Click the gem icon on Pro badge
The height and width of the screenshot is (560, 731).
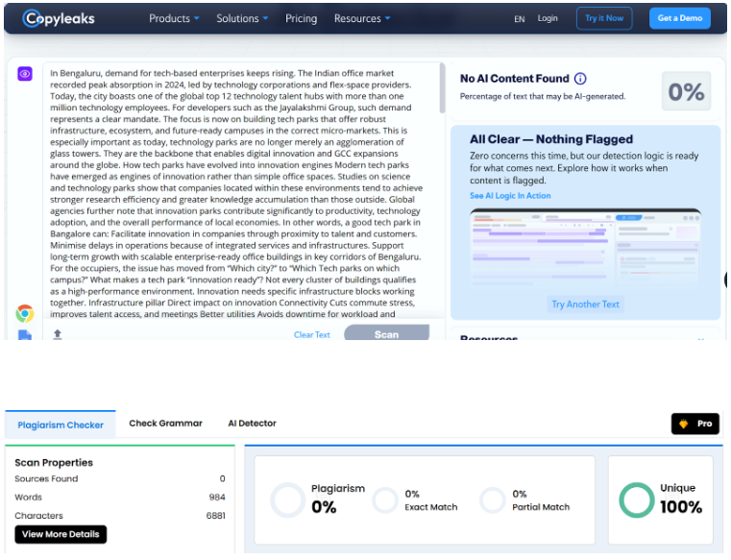(x=684, y=424)
